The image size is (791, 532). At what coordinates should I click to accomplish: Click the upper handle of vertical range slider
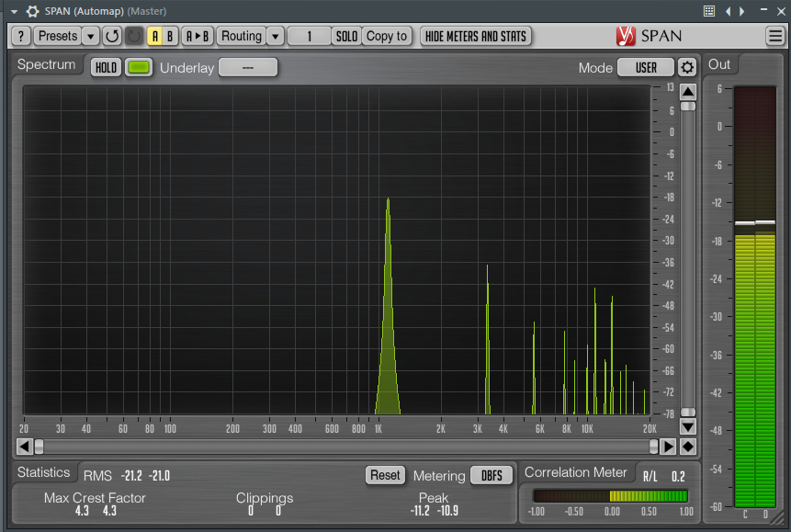(x=687, y=107)
